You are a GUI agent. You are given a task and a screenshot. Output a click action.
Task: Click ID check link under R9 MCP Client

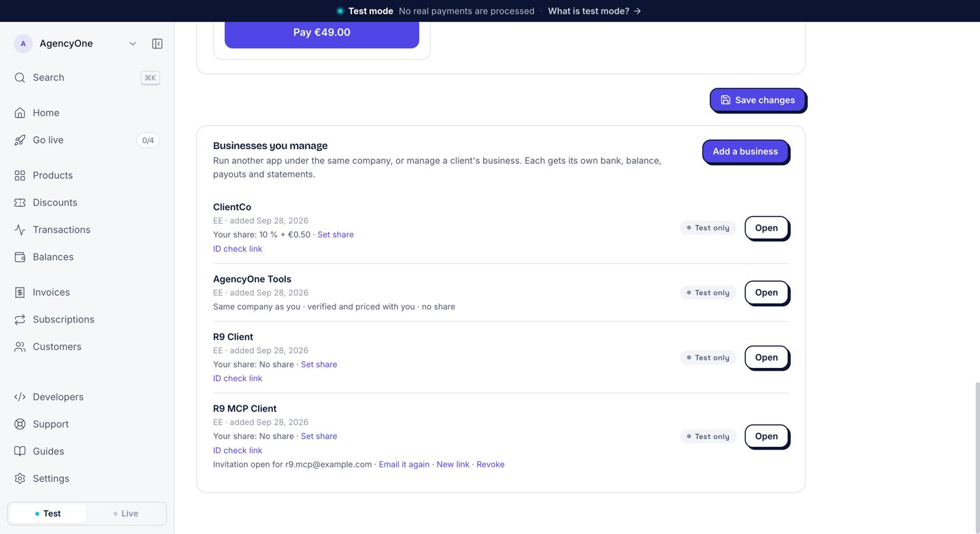coord(238,450)
